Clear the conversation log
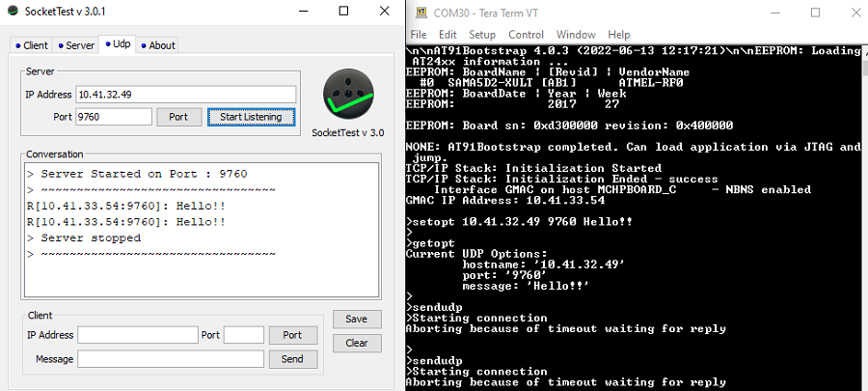The height and width of the screenshot is (391, 868). pos(357,343)
